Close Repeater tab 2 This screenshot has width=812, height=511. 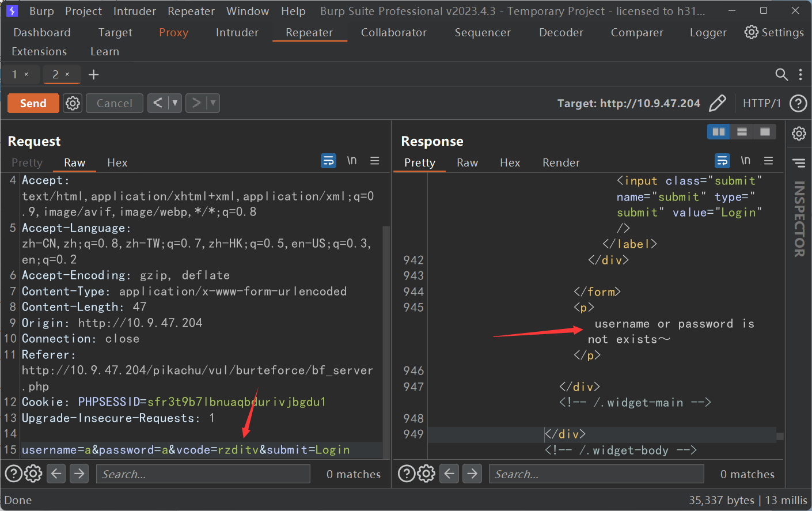pos(67,74)
